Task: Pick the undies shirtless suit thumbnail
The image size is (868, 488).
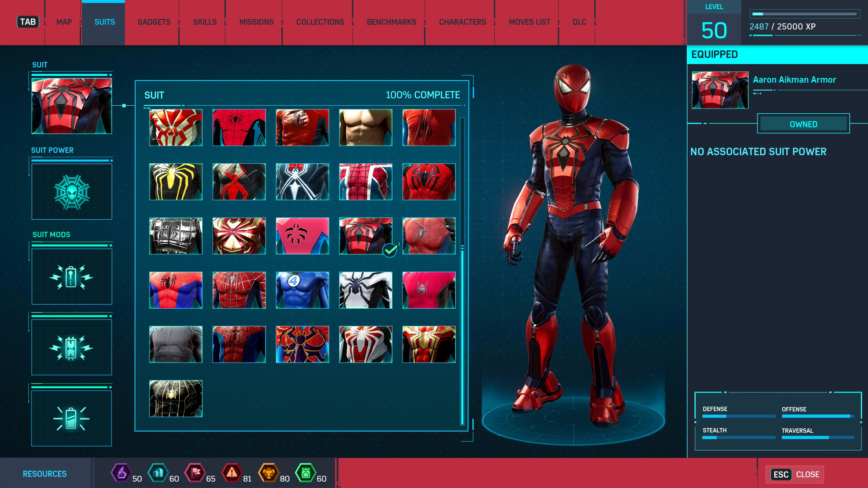Action: click(366, 127)
